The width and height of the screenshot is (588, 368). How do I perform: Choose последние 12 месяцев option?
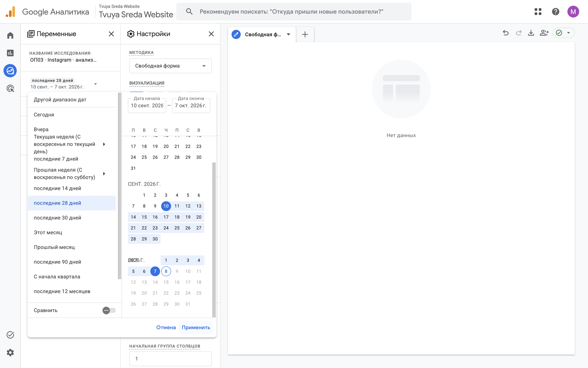(x=72, y=291)
